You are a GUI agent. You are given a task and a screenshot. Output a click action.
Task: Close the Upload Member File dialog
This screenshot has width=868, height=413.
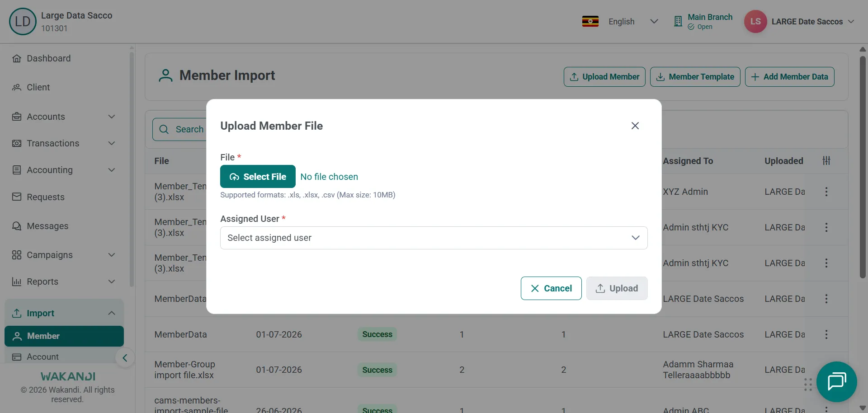click(x=635, y=126)
